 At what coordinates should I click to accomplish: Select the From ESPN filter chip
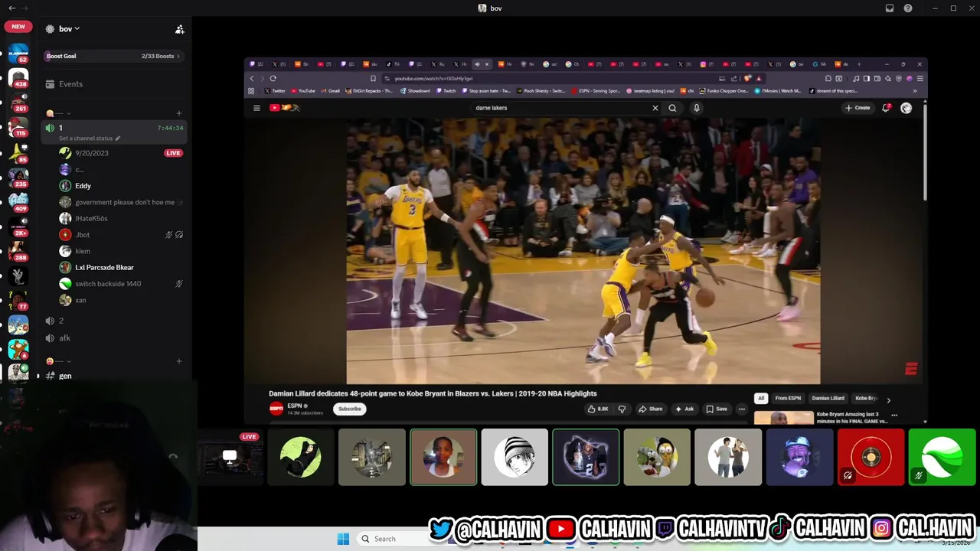(x=788, y=398)
